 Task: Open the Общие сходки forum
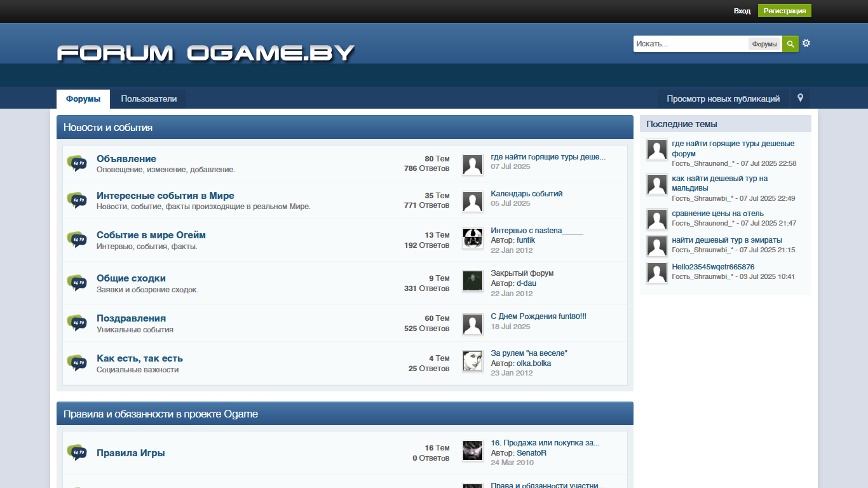pyautogui.click(x=131, y=278)
